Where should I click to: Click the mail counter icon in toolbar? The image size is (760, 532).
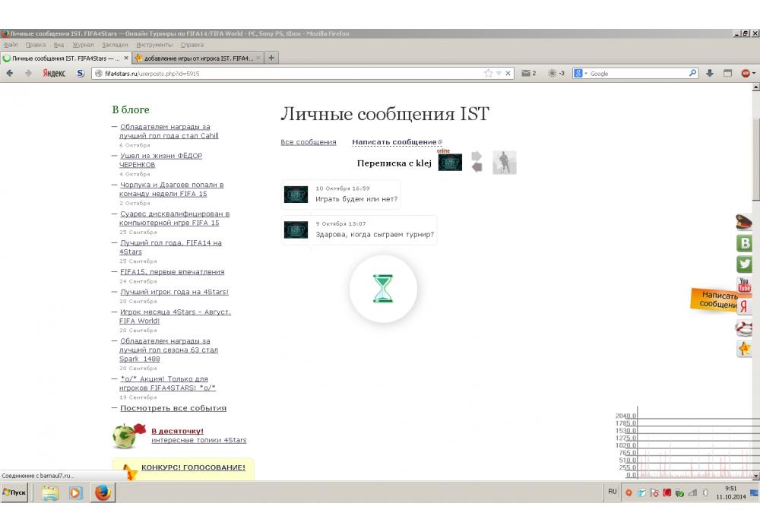tap(527, 74)
